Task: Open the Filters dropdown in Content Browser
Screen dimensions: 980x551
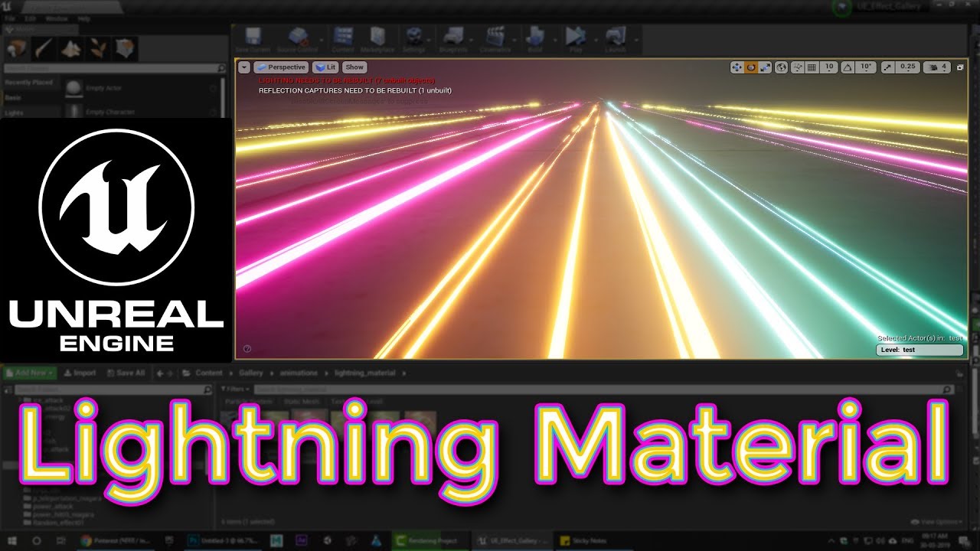Action: (234, 390)
